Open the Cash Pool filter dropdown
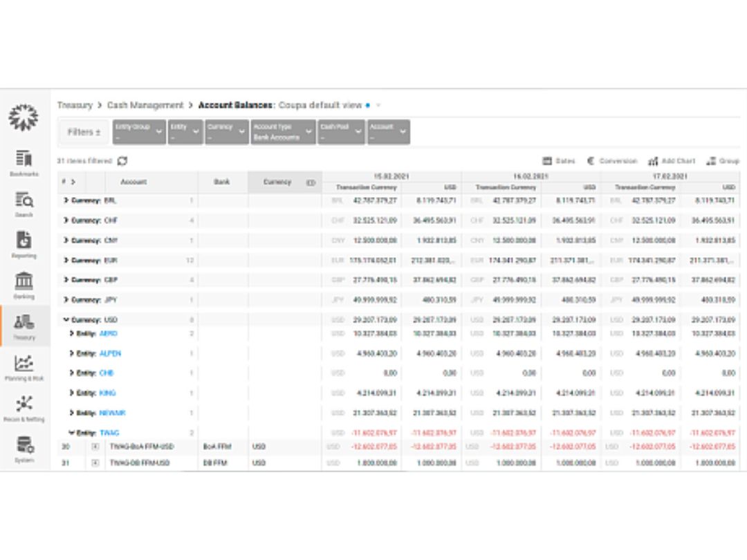747x560 pixels. pyautogui.click(x=341, y=132)
